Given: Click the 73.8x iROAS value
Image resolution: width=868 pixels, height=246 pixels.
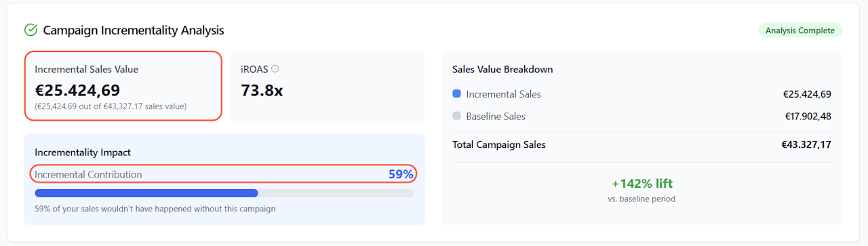Looking at the screenshot, I should pyautogui.click(x=262, y=89).
